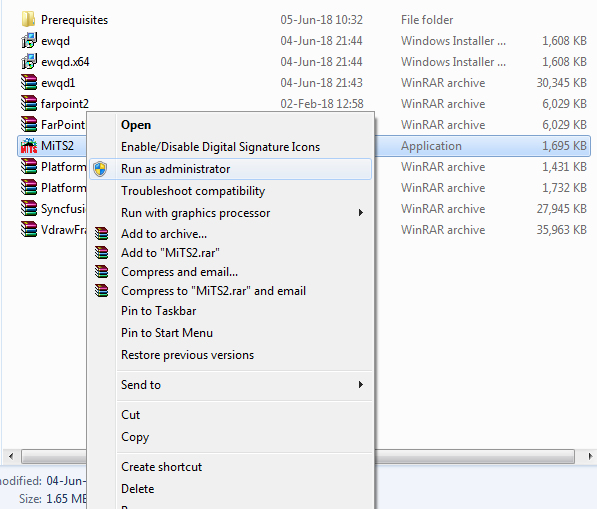This screenshot has width=597, height=509.
Task: Select Troubleshoot compatibility
Action: (193, 191)
